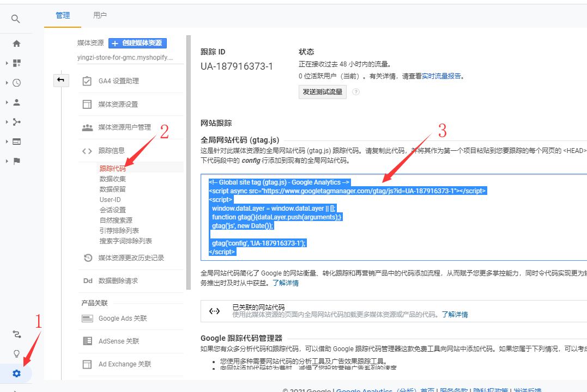Viewport: 587px width, 392px height.
Task: Select 跟踪代码 in the tracking submenu
Action: [113, 168]
